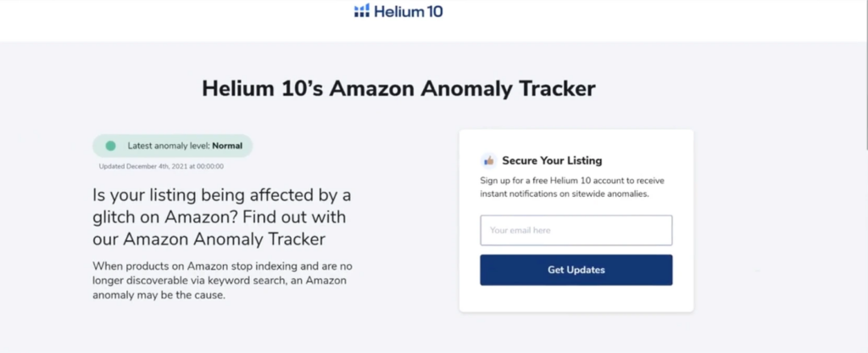Click the 'Is your listing being affected' heading
The image size is (868, 353).
222,217
